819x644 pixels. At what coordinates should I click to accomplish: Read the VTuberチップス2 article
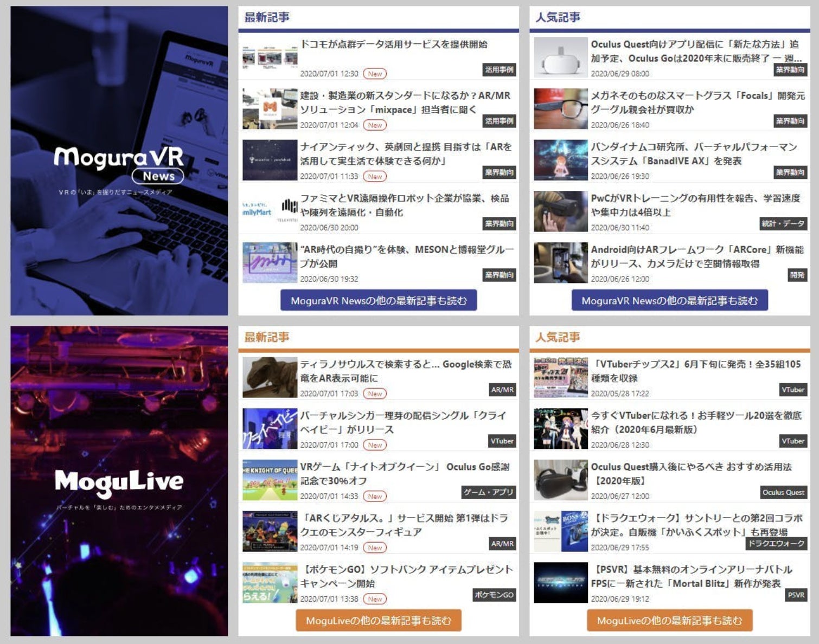pyautogui.click(x=695, y=371)
